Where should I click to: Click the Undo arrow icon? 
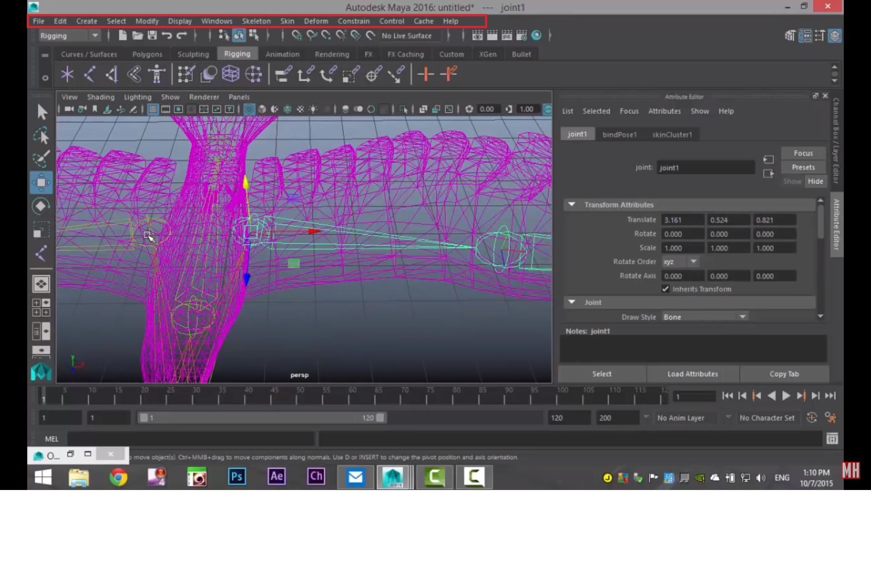click(166, 35)
